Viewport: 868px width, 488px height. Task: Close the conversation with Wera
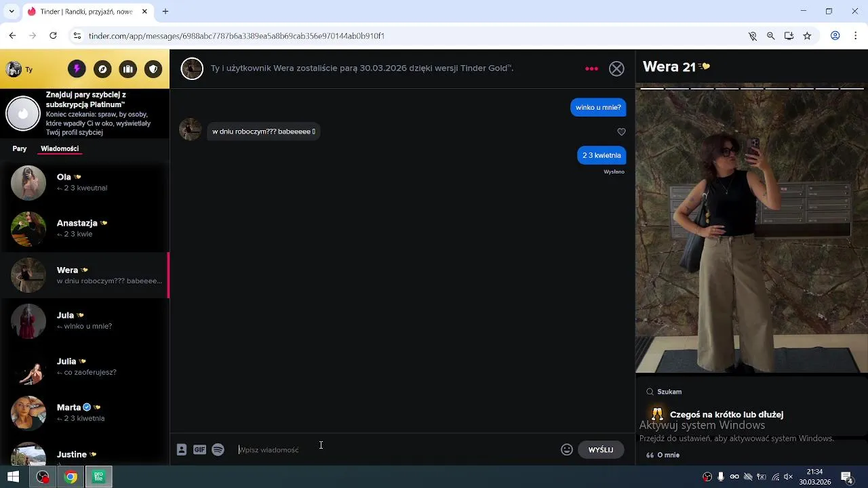coord(616,68)
